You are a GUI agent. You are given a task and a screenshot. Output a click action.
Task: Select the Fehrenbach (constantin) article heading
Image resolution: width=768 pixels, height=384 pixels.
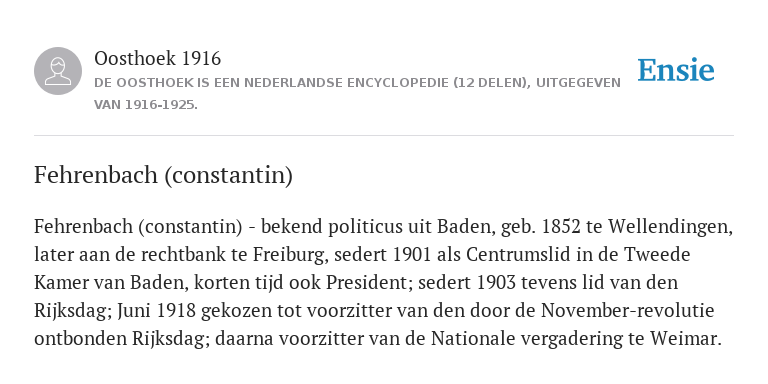(x=163, y=175)
